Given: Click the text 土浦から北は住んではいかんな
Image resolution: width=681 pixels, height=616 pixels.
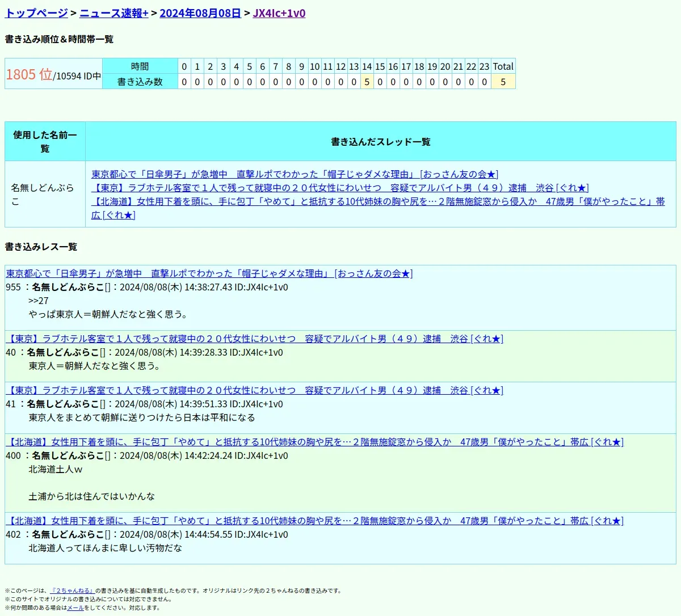Looking at the screenshot, I should [x=92, y=496].
